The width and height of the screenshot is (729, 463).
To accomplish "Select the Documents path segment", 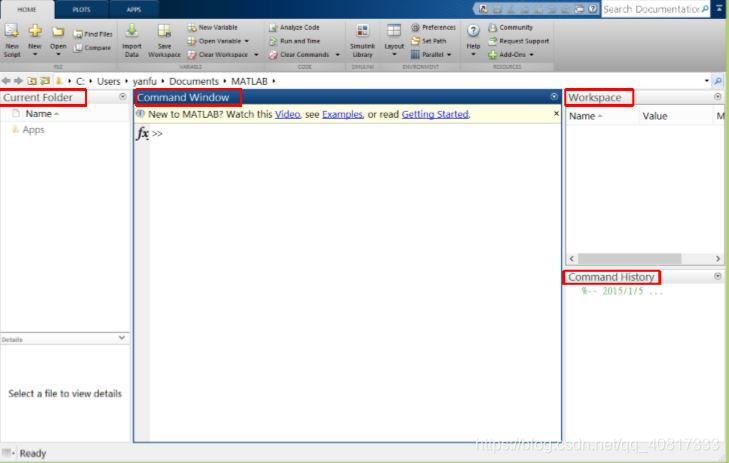I will (193, 81).
